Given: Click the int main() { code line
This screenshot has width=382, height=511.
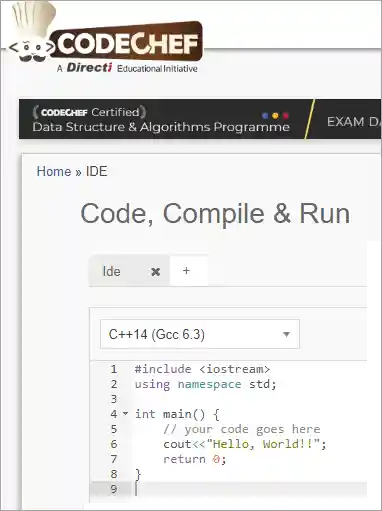Looking at the screenshot, I should [x=177, y=414].
